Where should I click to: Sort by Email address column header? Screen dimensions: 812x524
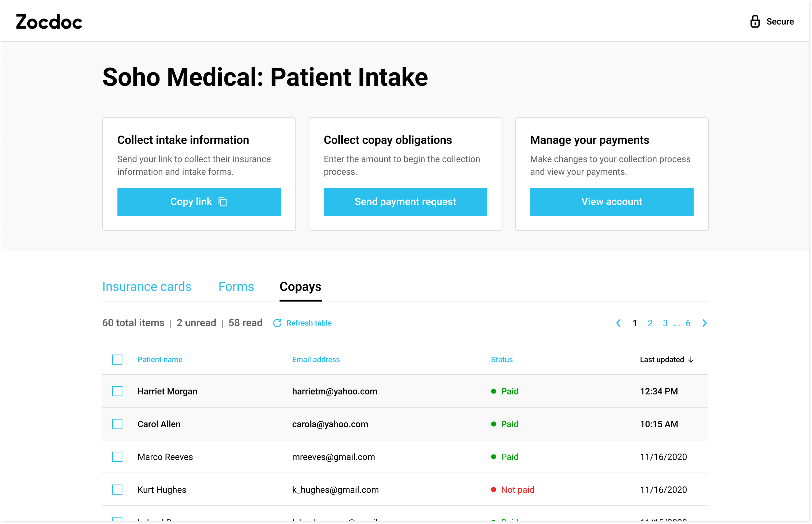click(315, 360)
